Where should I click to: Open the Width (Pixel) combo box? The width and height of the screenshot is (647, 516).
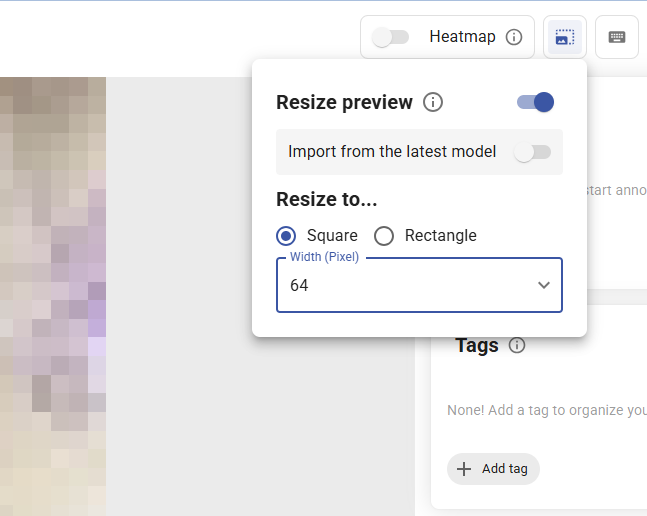(x=419, y=285)
